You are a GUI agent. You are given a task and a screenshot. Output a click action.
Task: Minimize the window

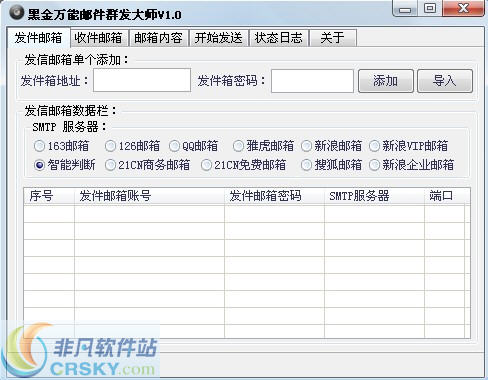[x=405, y=9]
